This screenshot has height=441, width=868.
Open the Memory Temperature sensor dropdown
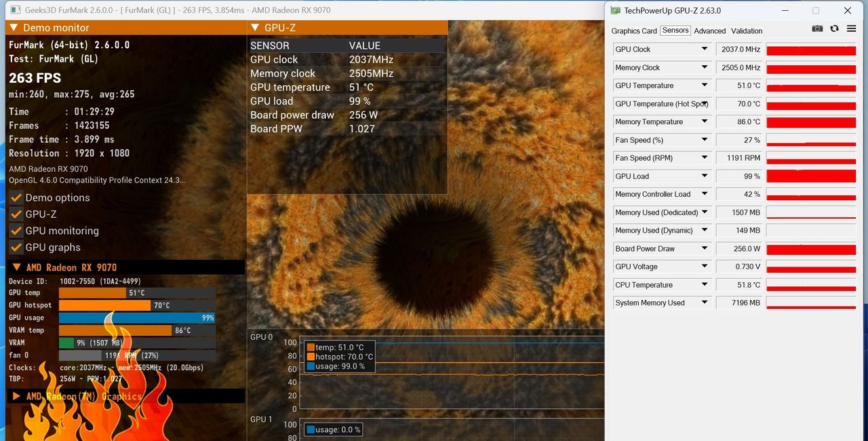705,122
